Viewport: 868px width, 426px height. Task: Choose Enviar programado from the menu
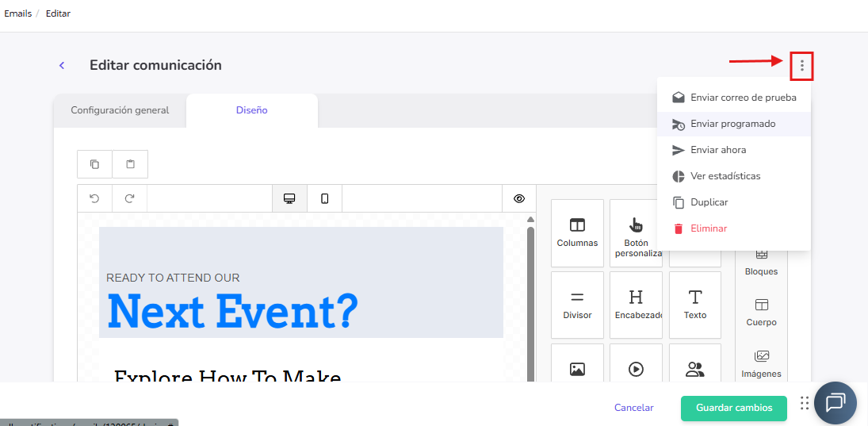[732, 124]
